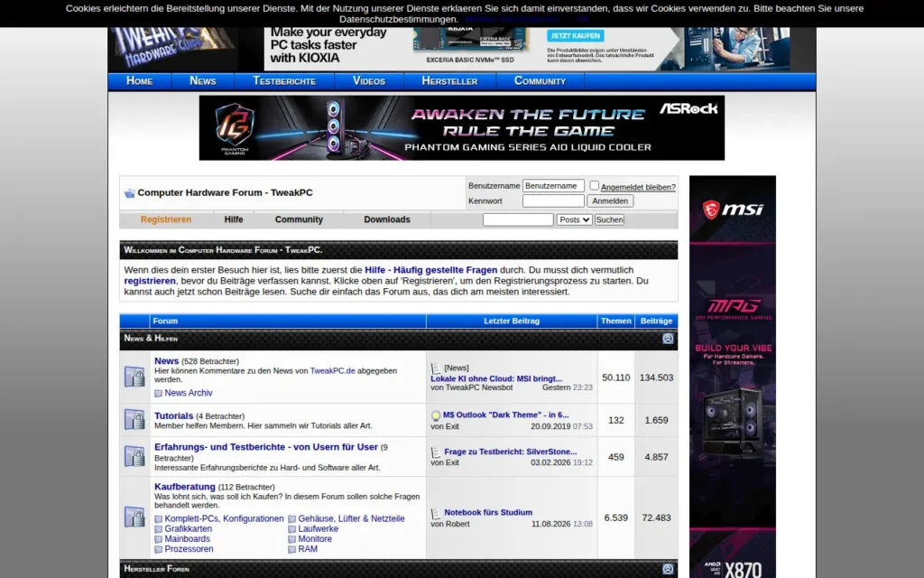Open the Testberichte navigation tab
Screen dimensions: 924x578
(284, 80)
